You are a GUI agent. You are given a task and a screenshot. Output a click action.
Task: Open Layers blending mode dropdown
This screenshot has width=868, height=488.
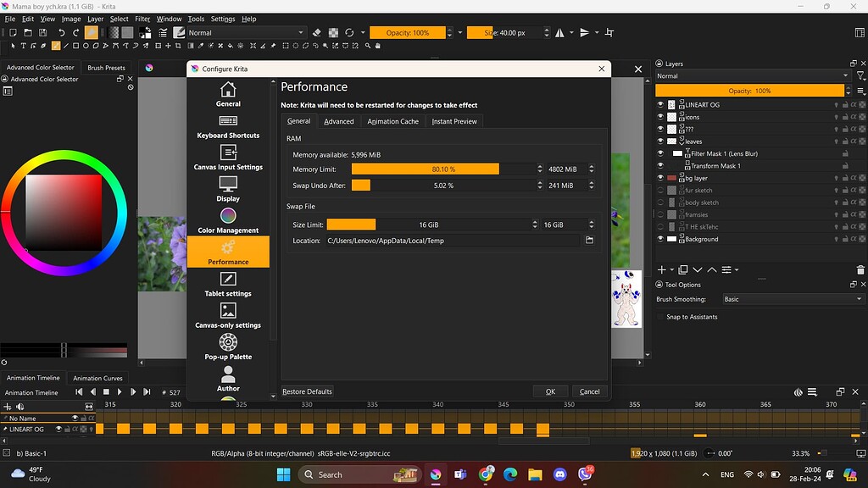(x=753, y=75)
